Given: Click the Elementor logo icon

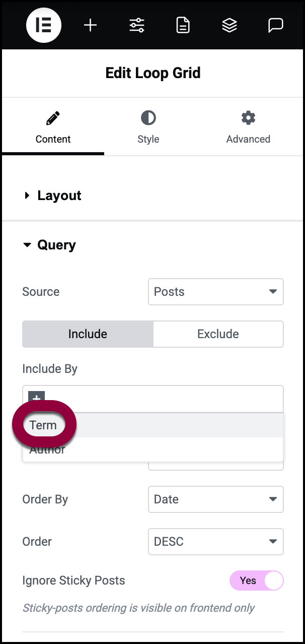Looking at the screenshot, I should [44, 25].
